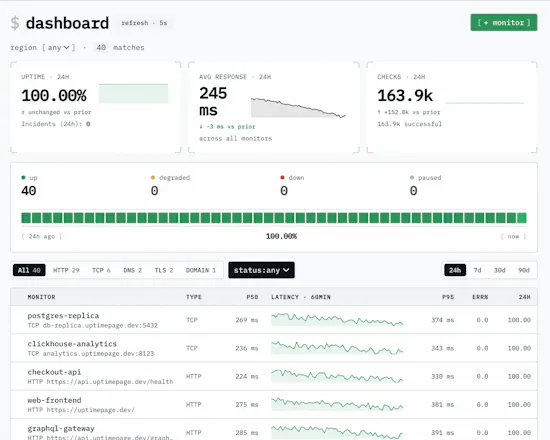Image resolution: width=550 pixels, height=440 pixels.
Task: Click the first block in uptime timeline
Action: (26, 218)
